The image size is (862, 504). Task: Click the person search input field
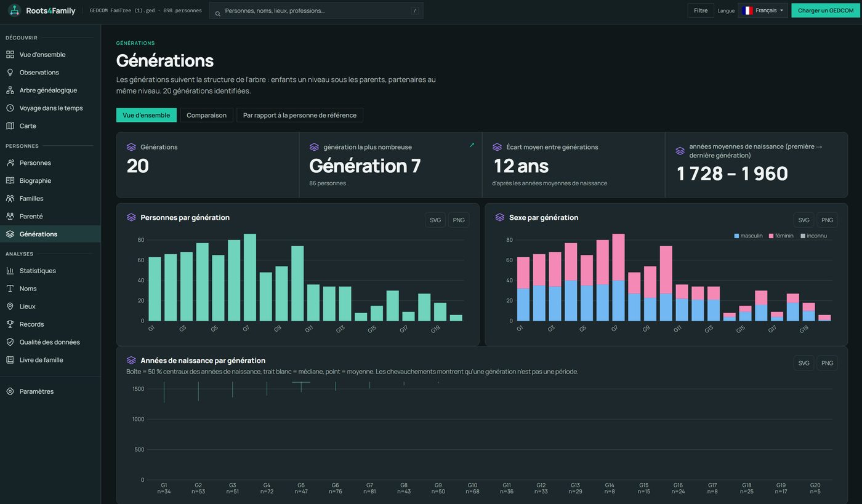316,10
